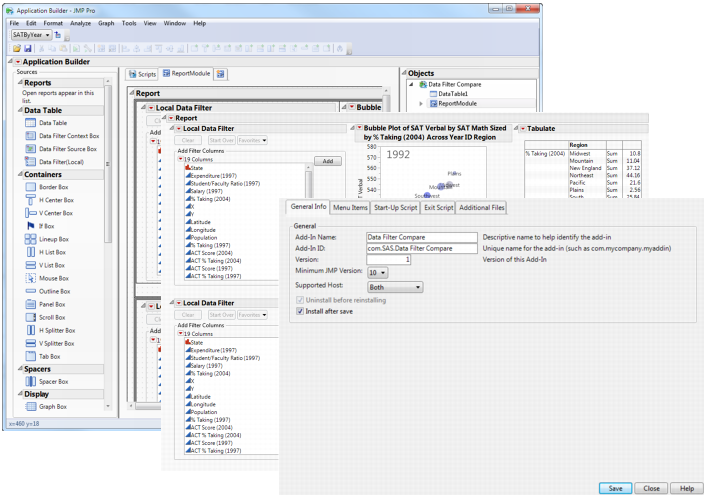Screen dimensions: 706x496
Task: Pick the H Center Box icon
Action: pyautogui.click(x=29, y=200)
